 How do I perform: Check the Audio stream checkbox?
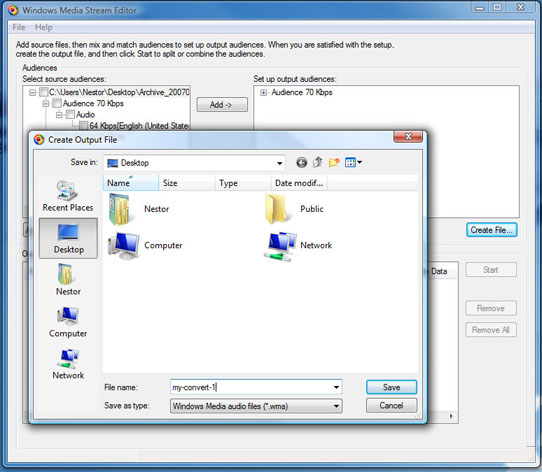(x=70, y=114)
